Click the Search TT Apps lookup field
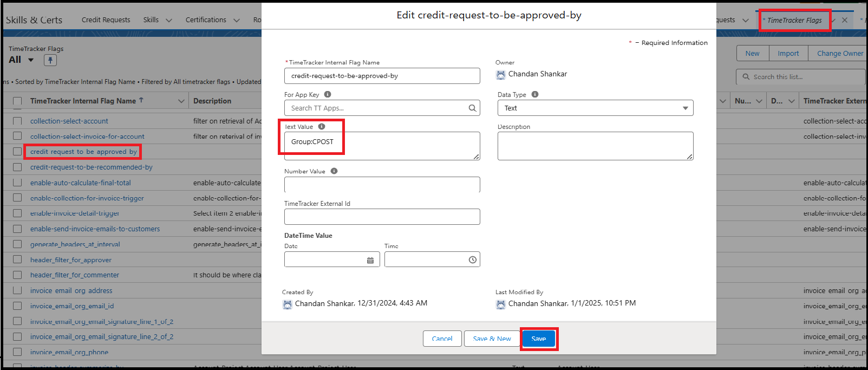868x370 pixels. pos(382,108)
